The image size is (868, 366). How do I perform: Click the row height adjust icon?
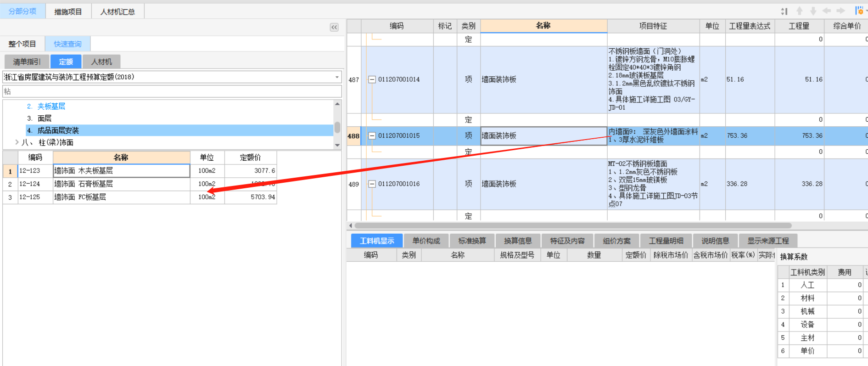(784, 11)
